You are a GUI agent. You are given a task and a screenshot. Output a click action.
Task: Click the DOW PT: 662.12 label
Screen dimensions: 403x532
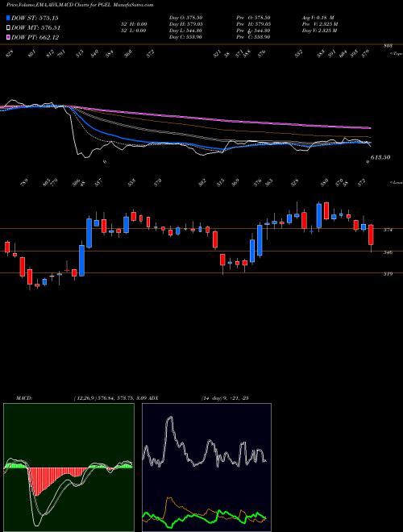tap(35, 37)
